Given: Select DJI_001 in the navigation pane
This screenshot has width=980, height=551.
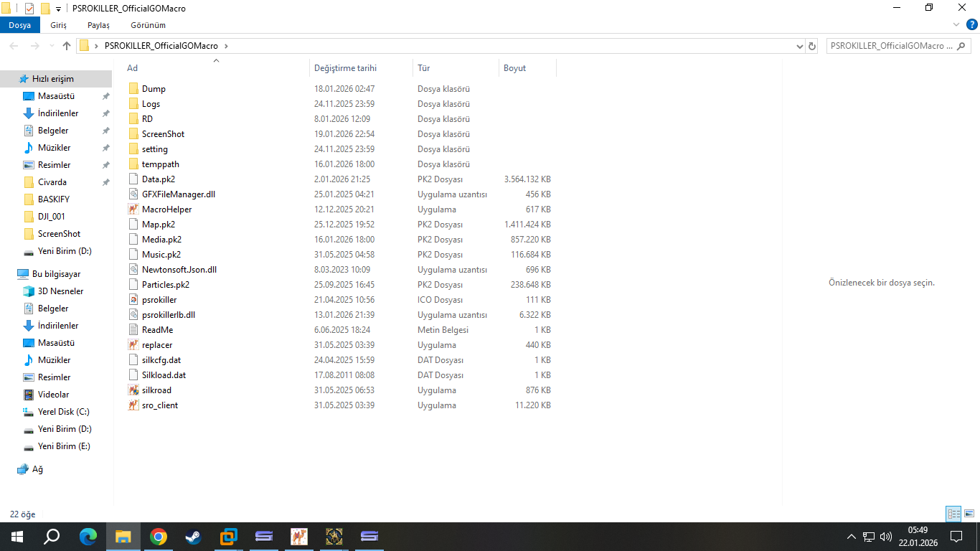Looking at the screenshot, I should [52, 217].
